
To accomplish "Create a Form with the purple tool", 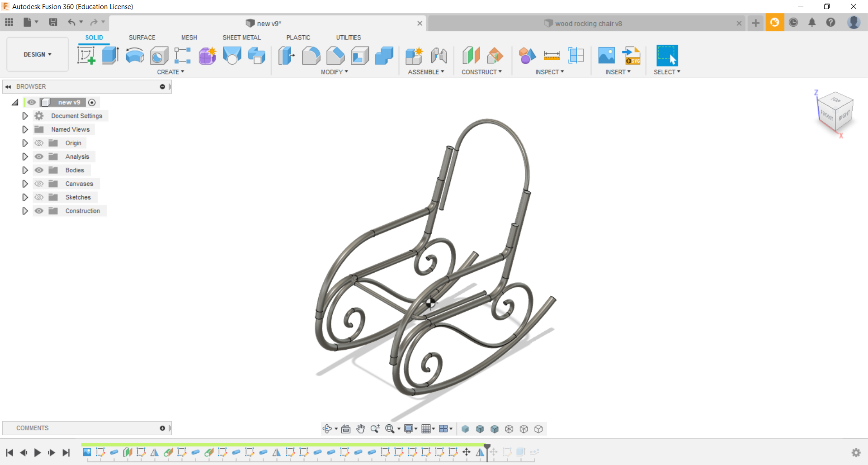I will [x=207, y=55].
